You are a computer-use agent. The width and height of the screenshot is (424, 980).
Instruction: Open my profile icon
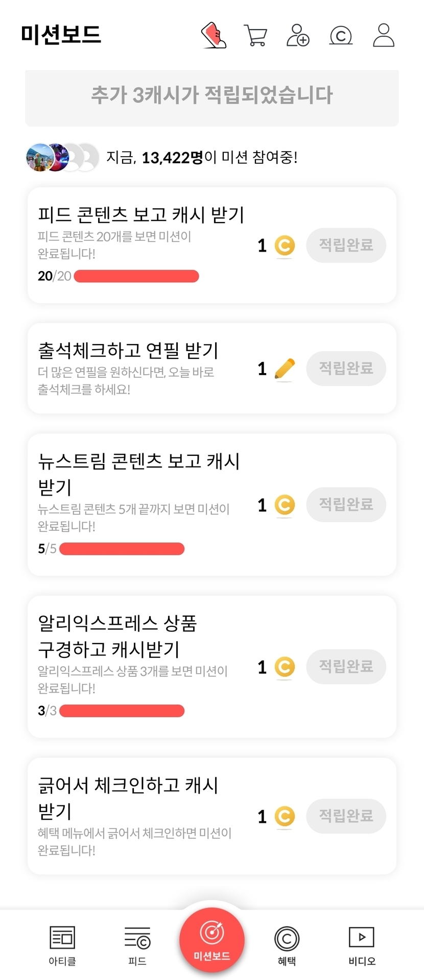384,35
